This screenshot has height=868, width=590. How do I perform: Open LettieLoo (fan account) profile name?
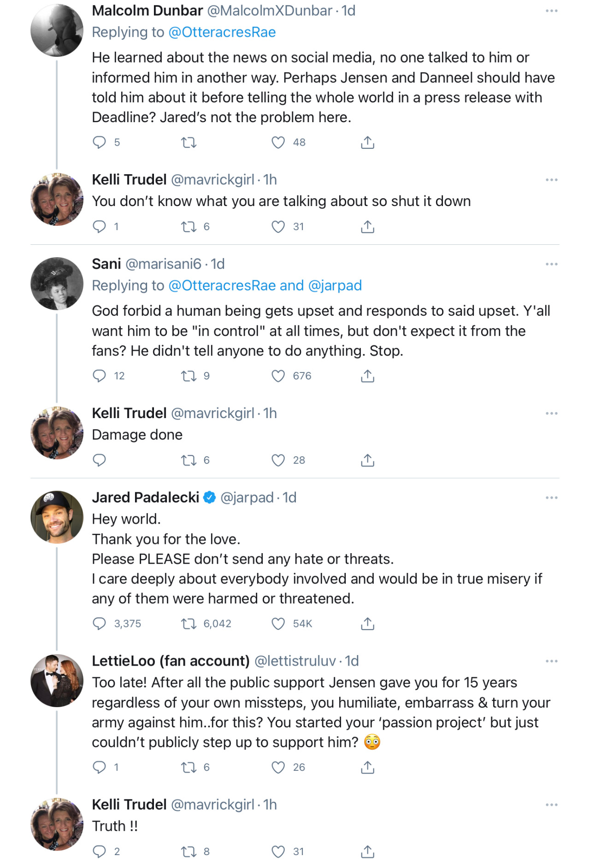tap(171, 661)
